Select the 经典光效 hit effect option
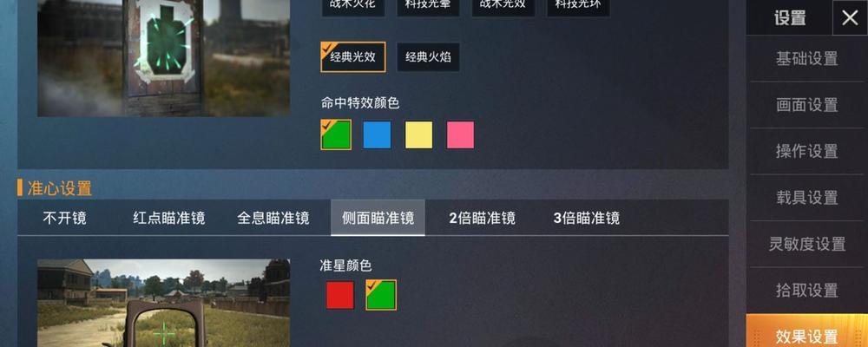The image size is (868, 347). pos(353,57)
